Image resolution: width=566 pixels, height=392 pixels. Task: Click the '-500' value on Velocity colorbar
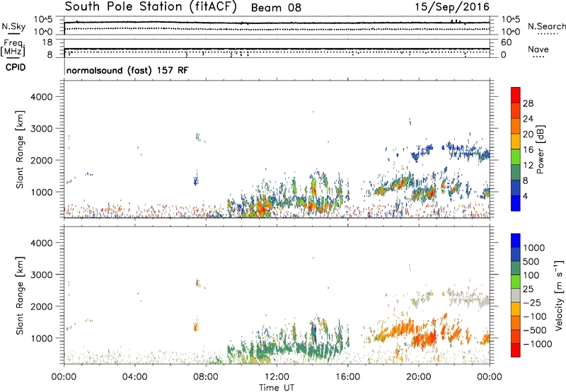point(535,330)
